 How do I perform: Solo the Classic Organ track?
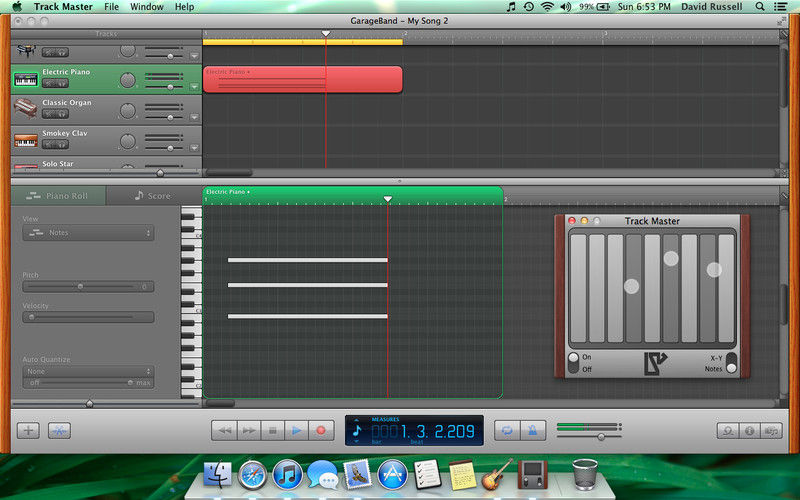click(62, 114)
